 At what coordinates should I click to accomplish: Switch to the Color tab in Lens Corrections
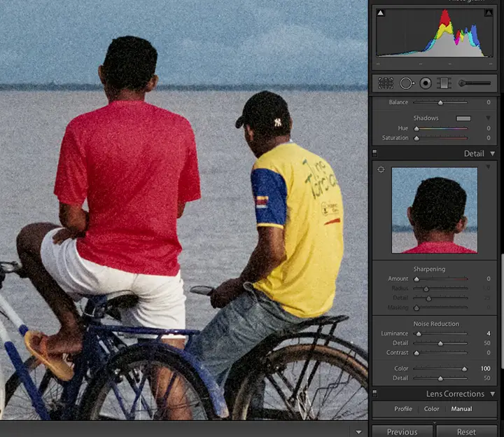pos(431,409)
